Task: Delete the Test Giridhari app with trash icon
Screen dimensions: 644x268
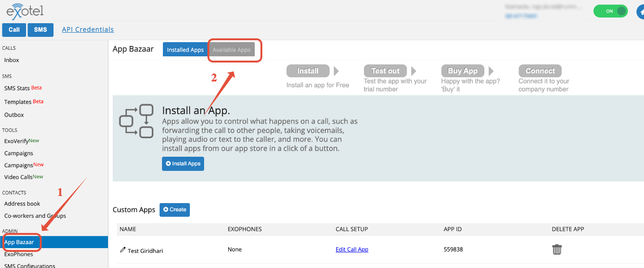Action: pos(557,250)
